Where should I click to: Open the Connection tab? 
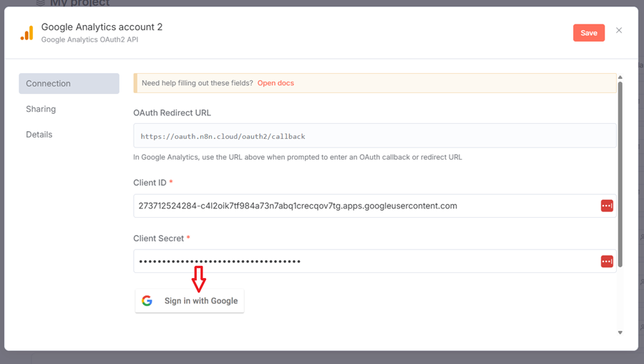(x=69, y=84)
